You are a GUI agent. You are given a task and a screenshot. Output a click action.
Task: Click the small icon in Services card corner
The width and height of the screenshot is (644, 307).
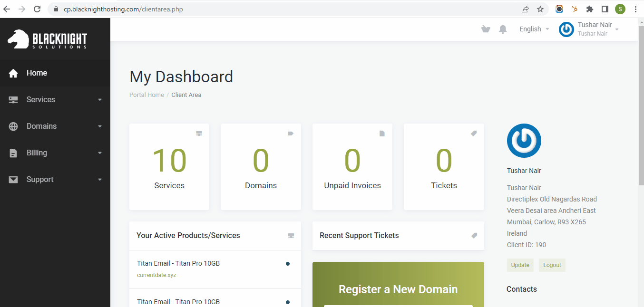tap(199, 134)
